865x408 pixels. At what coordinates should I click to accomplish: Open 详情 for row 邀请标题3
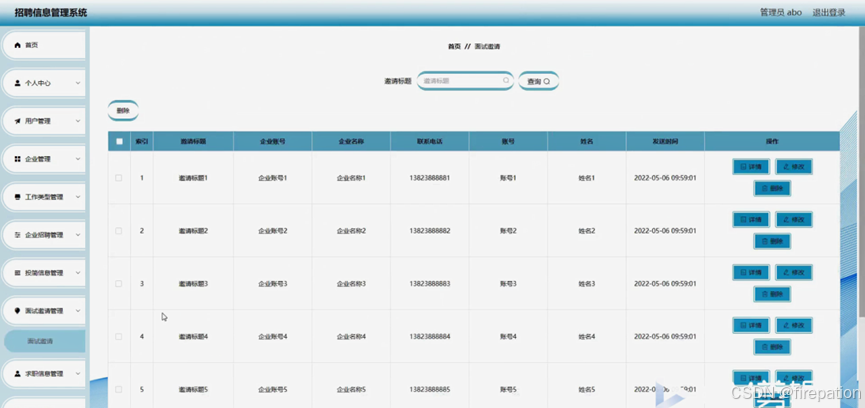751,272
